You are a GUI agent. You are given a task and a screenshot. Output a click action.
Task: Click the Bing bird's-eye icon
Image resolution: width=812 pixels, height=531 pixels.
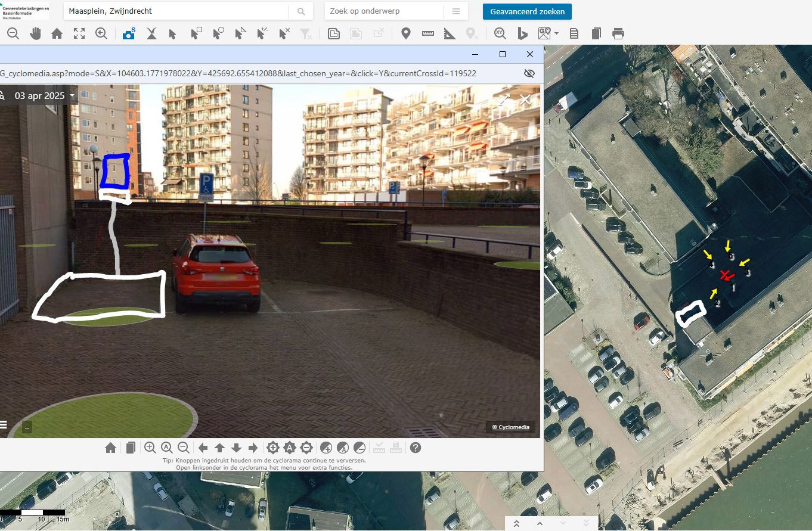pos(522,34)
